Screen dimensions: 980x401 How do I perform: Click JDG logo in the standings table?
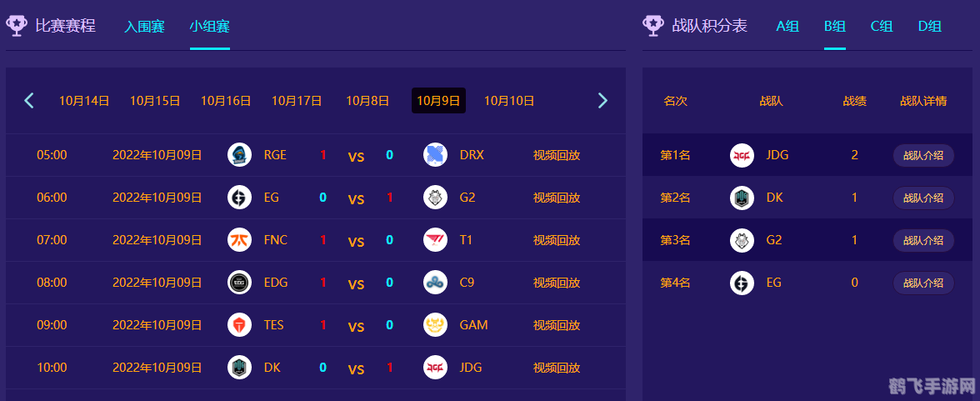tap(742, 155)
